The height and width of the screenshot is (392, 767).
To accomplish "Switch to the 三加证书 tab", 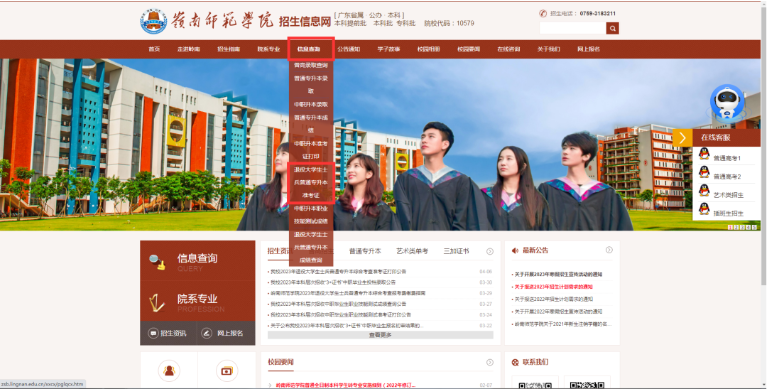I will [456, 251].
